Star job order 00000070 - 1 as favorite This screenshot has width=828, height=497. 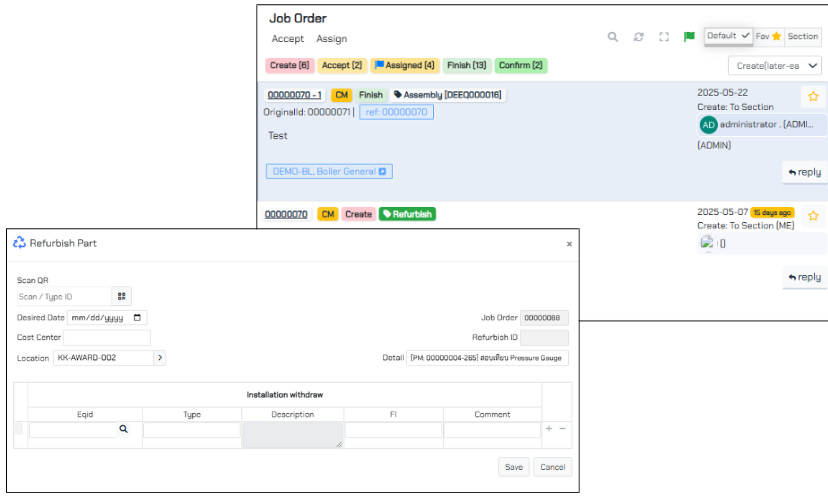(x=813, y=97)
